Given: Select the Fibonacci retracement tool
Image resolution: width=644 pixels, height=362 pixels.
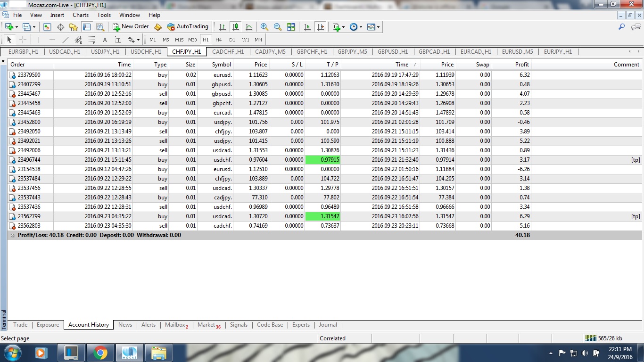Looking at the screenshot, I should coord(92,40).
